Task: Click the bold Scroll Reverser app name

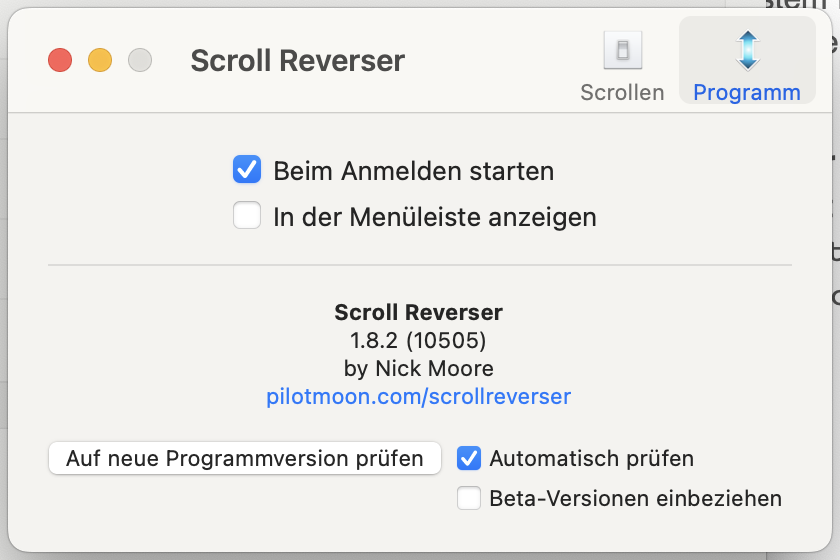Action: tap(418, 312)
